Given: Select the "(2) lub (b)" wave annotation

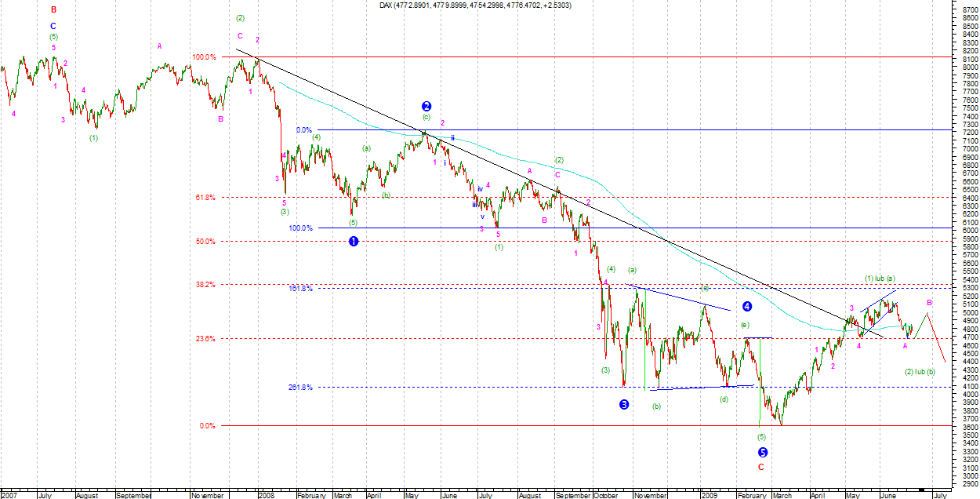Looking at the screenshot, I should (x=920, y=372).
